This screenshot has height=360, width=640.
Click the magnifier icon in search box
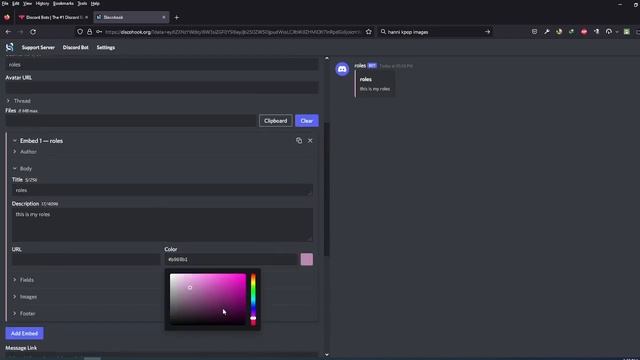383,32
